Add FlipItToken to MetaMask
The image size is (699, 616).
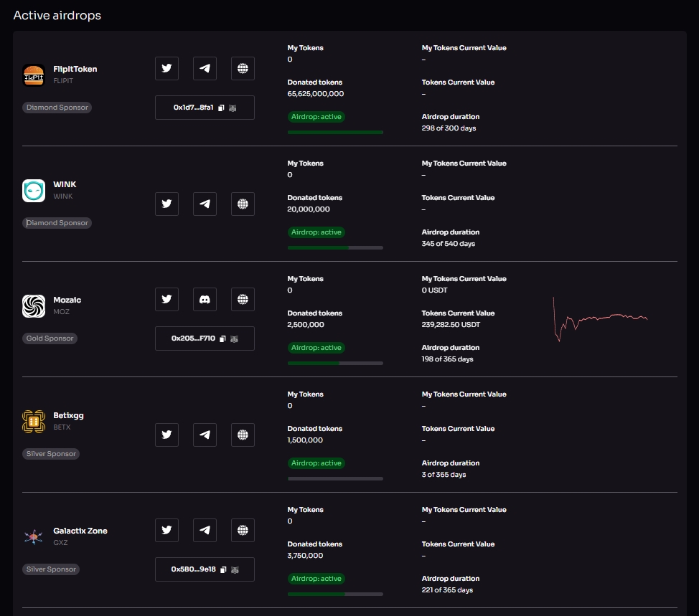pyautogui.click(x=233, y=108)
